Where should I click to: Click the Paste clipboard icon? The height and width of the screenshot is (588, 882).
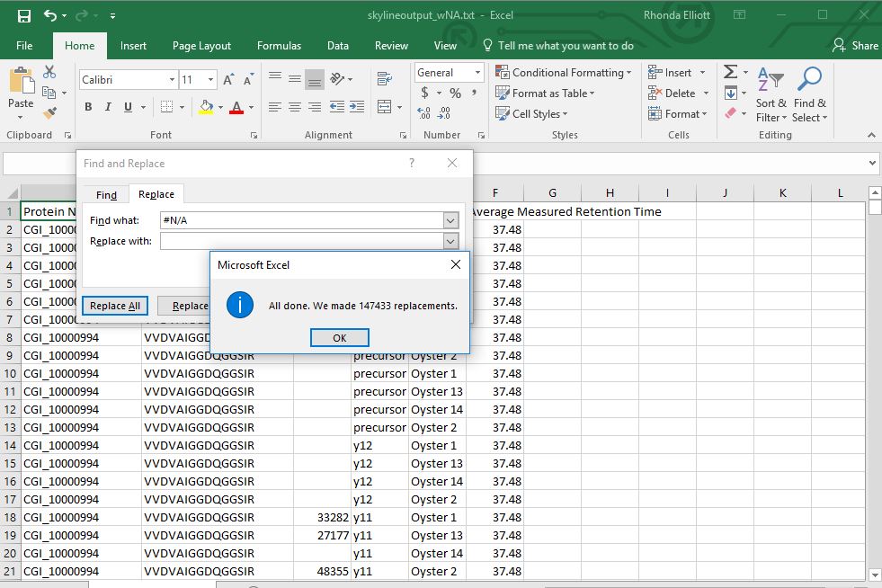pos(21,81)
